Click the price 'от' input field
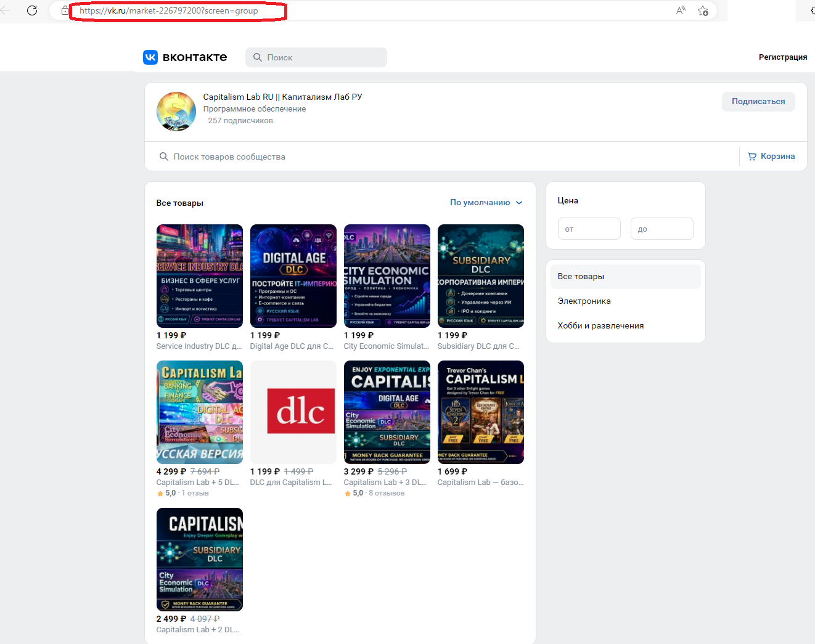Screen dimensions: 815x644 pyautogui.click(x=589, y=229)
